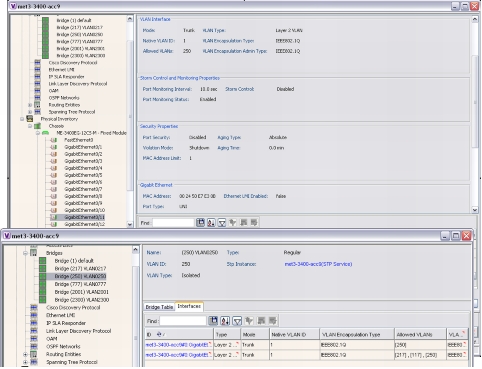Collapse the Bridges node in lower window
Viewport: 482px width, 369px height.
coord(25,253)
